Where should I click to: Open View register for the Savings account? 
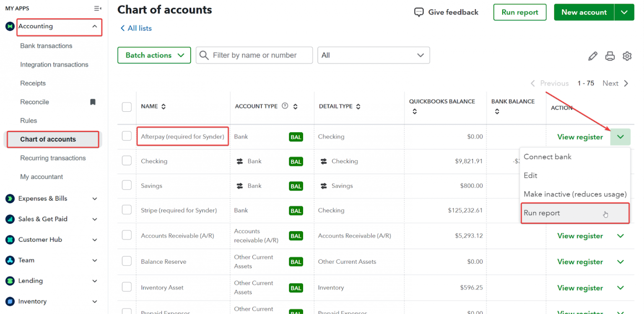(580, 185)
